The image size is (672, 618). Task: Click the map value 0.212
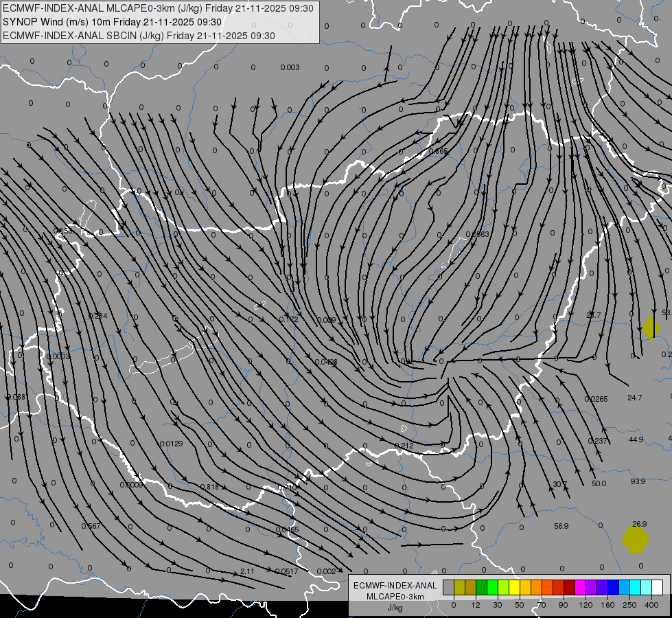pos(404,446)
